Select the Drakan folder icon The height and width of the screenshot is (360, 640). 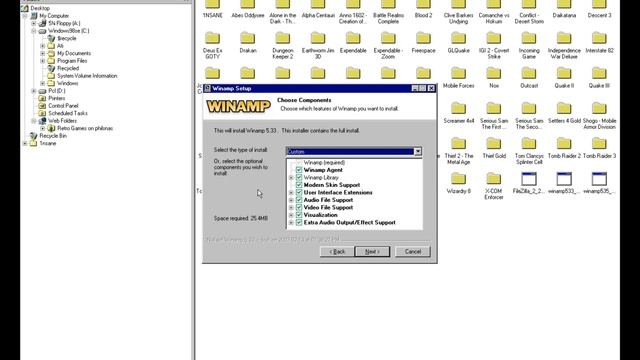pos(247,38)
